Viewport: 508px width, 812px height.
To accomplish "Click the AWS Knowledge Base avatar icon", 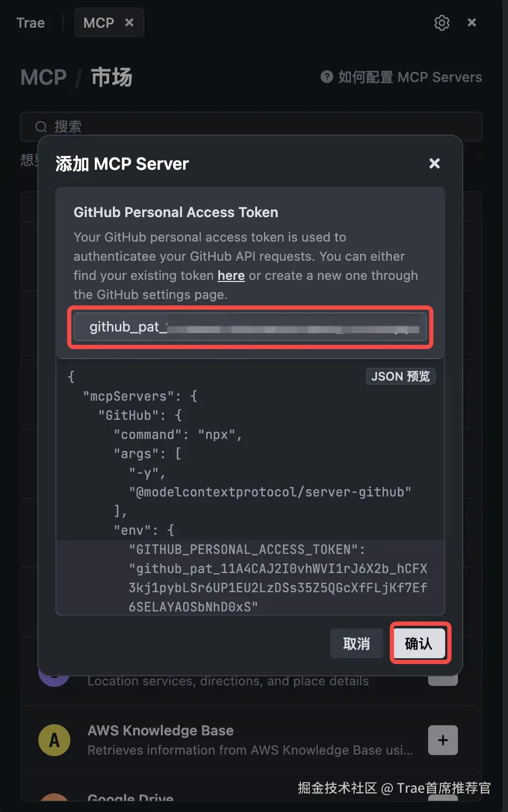I will pos(54,740).
